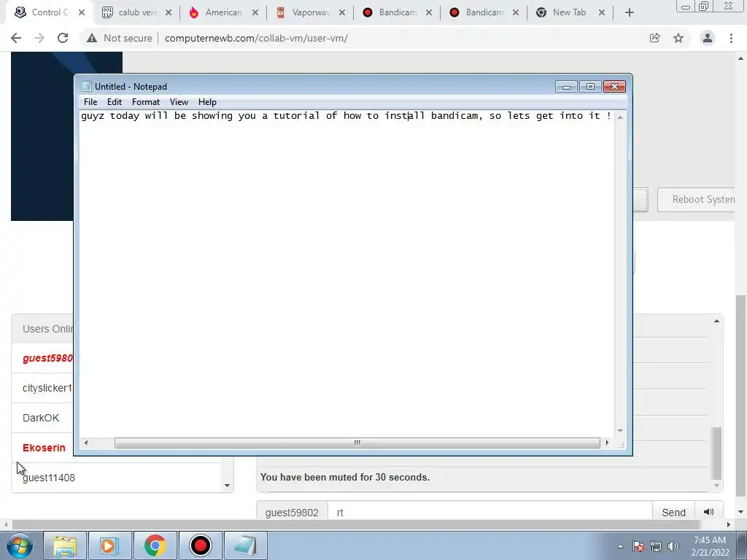Click chat box scroll up arrow

point(716,322)
